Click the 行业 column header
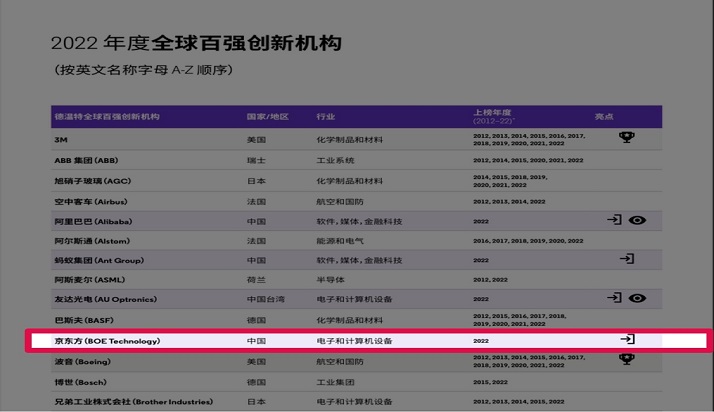The width and height of the screenshot is (714, 412). tap(326, 117)
